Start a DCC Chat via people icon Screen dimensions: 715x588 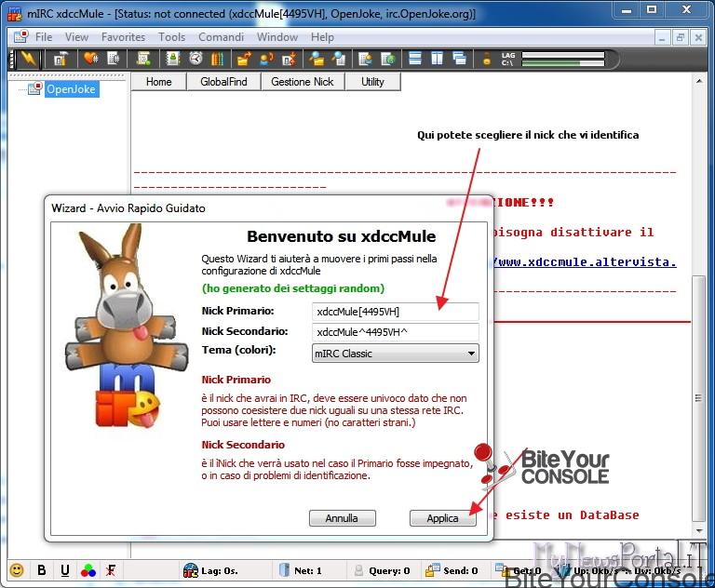pos(266,59)
